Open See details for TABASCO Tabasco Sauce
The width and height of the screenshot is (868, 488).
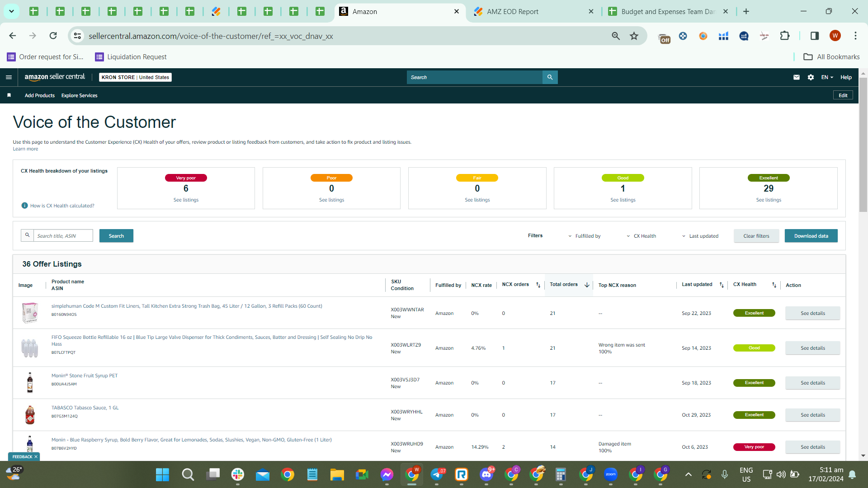tap(813, 415)
